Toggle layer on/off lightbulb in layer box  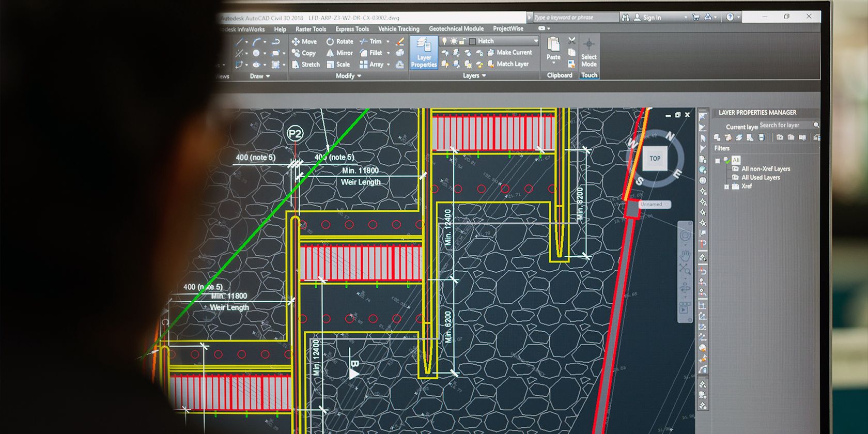click(444, 41)
